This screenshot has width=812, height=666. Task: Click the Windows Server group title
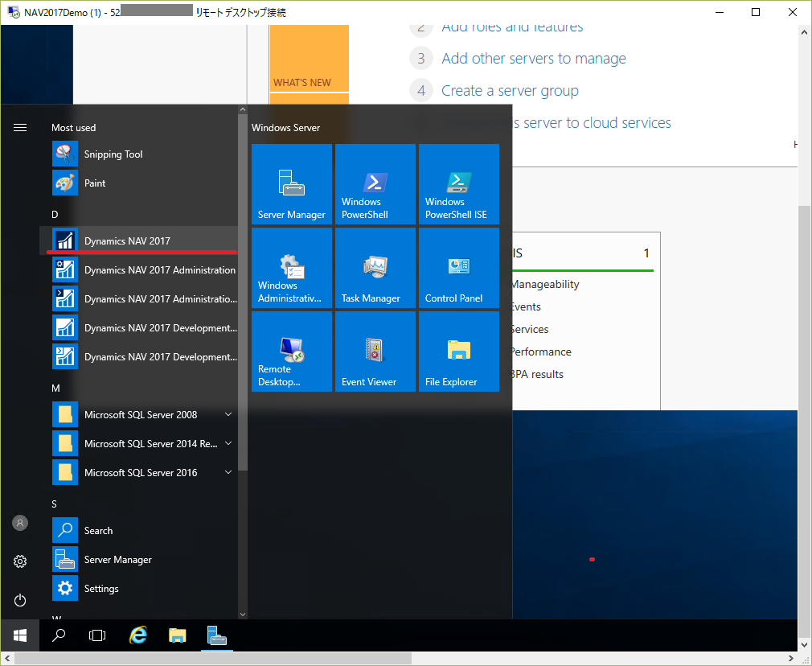(286, 128)
